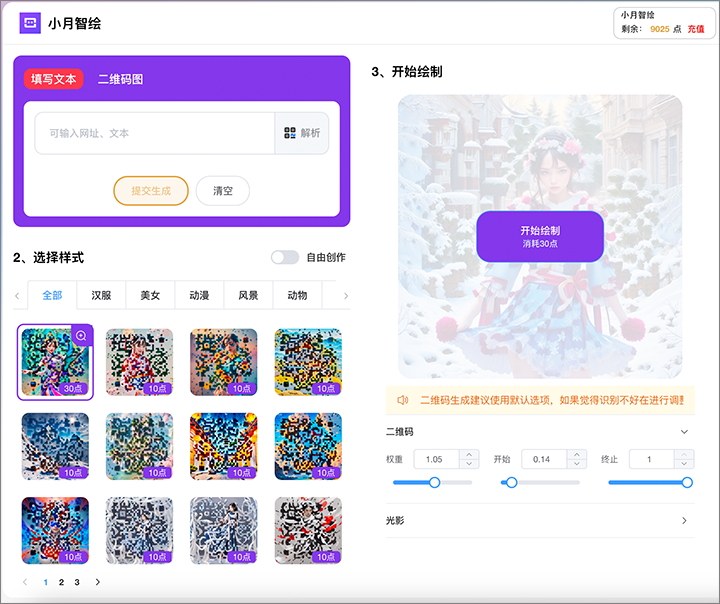Increase the 权重 value with the up stepper
Screen dimensions: 720x604
469,454
